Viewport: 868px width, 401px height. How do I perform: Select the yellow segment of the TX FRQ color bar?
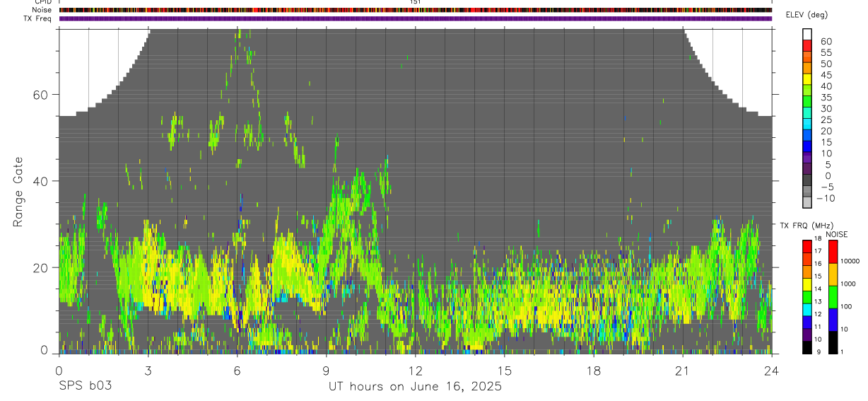tap(807, 284)
